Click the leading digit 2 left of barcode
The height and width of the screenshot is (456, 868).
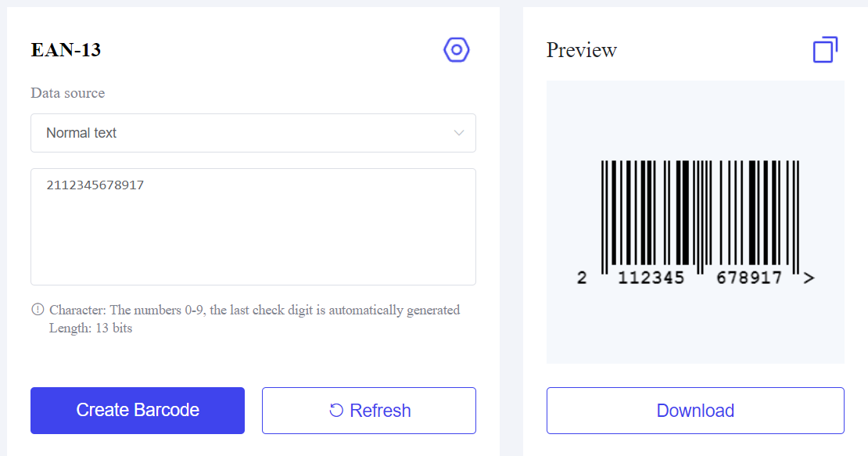coord(582,278)
